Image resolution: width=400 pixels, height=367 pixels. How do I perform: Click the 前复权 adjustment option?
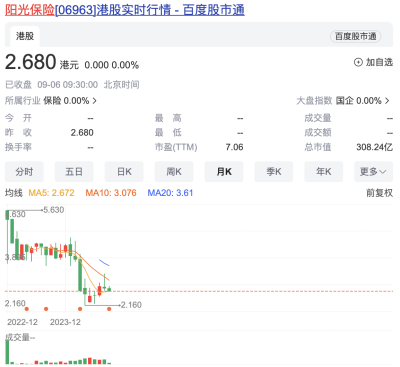click(x=379, y=193)
